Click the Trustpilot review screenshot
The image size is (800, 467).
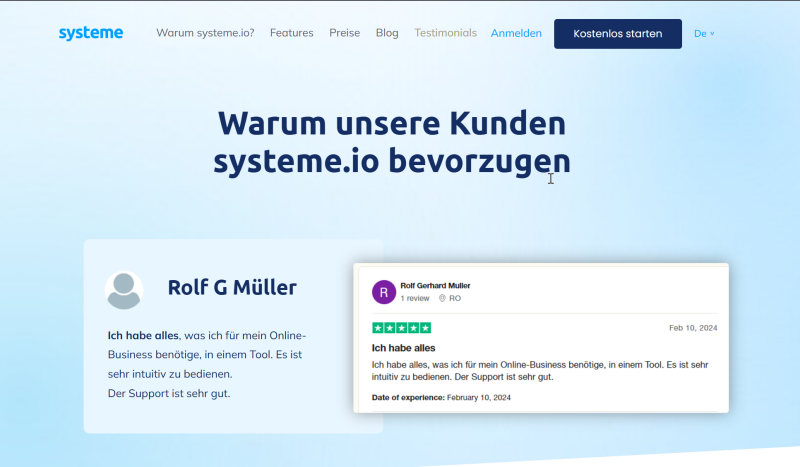pos(541,338)
